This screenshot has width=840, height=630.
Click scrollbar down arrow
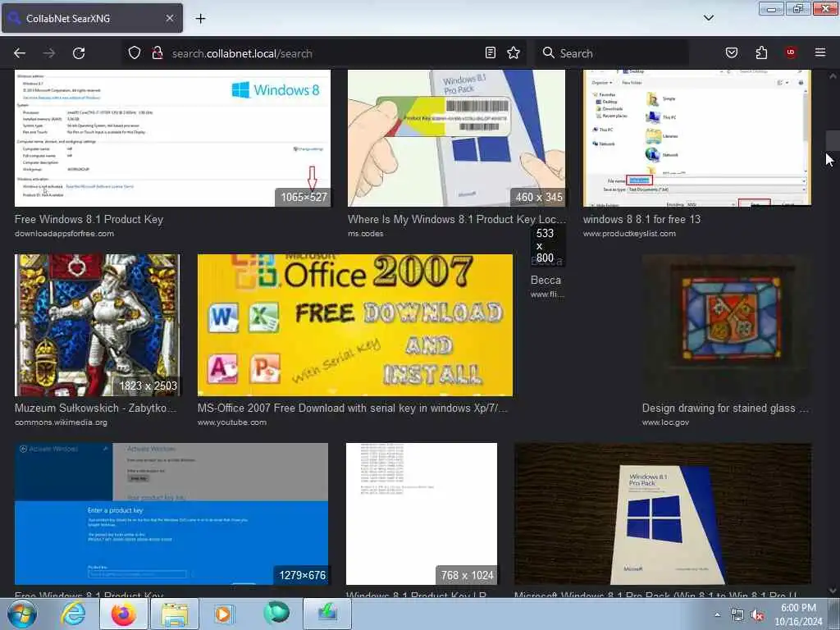click(833, 591)
